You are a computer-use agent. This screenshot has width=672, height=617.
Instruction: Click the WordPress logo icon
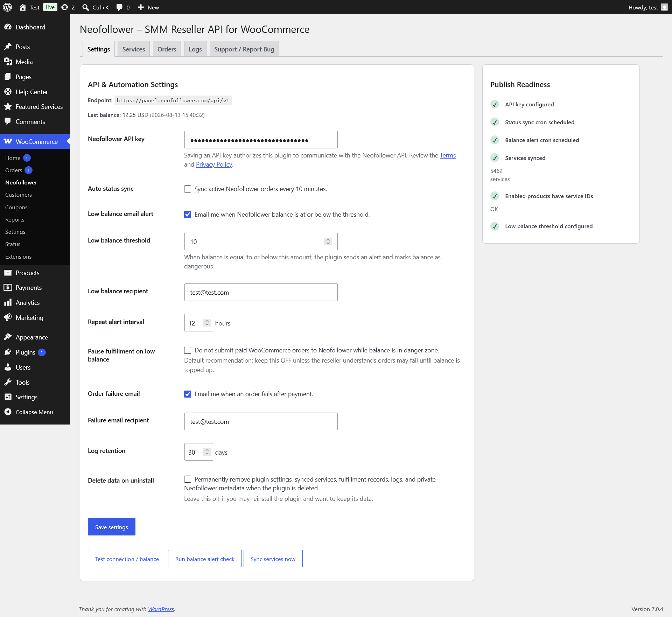tap(7, 7)
